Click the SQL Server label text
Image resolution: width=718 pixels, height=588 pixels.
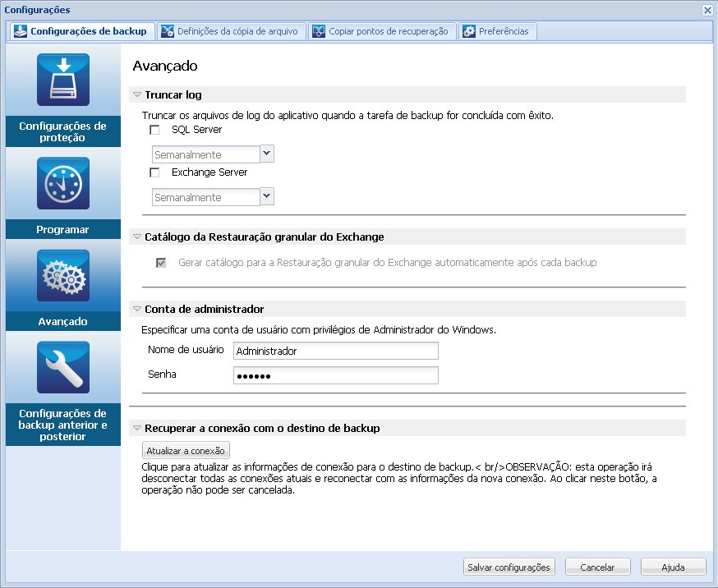(197, 130)
